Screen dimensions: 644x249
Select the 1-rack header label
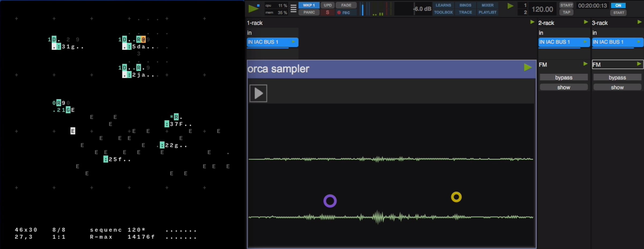[255, 23]
